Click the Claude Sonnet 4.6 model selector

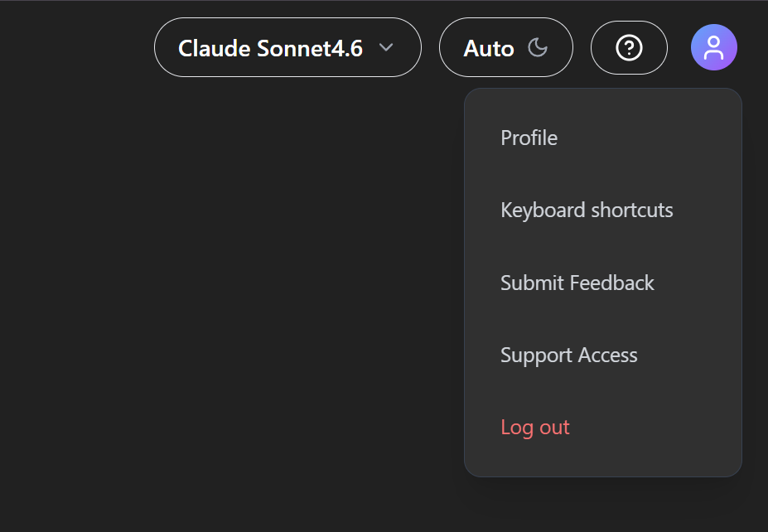point(287,47)
